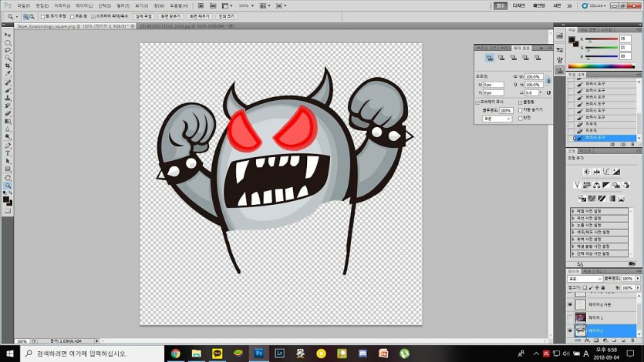The width and height of the screenshot is (644, 362).
Task: Click the Vibrance adjustment icon
Action: (x=577, y=185)
